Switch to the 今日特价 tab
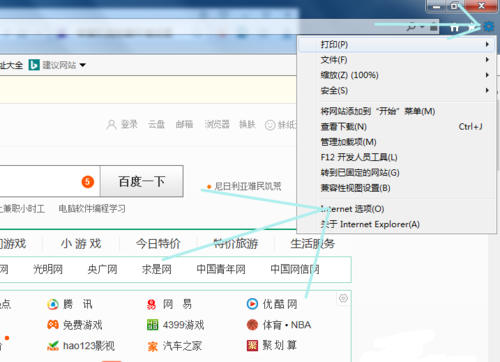The image size is (500, 362). pos(158,244)
